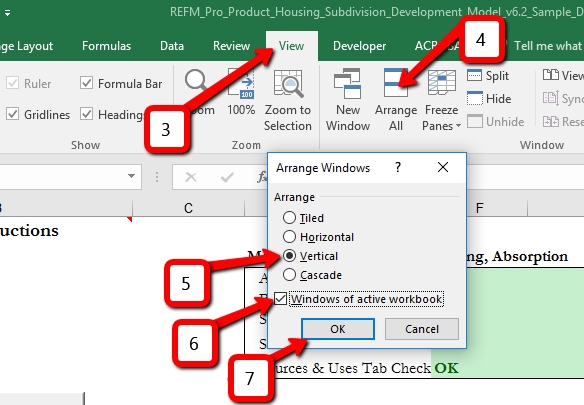Viewport: 584px width, 405px height.
Task: Open the Developer tab
Action: [x=359, y=46]
